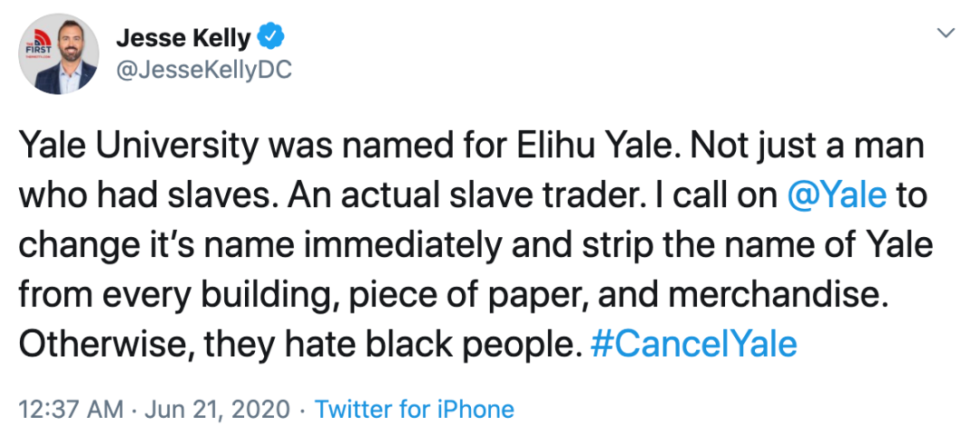This screenshot has height=446, width=980.
Task: Click the #CancelYale hashtag
Action: [693, 344]
